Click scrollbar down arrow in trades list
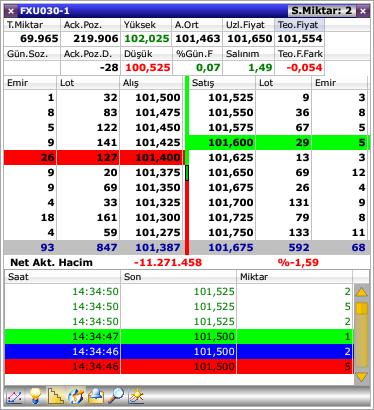Screen dimensions: 374x410 click(x=362, y=377)
